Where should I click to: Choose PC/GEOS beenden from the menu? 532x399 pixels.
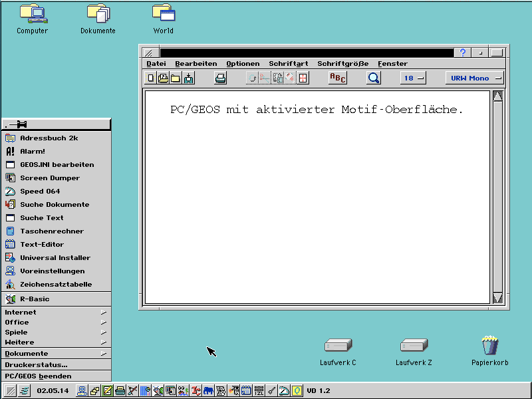click(x=39, y=376)
